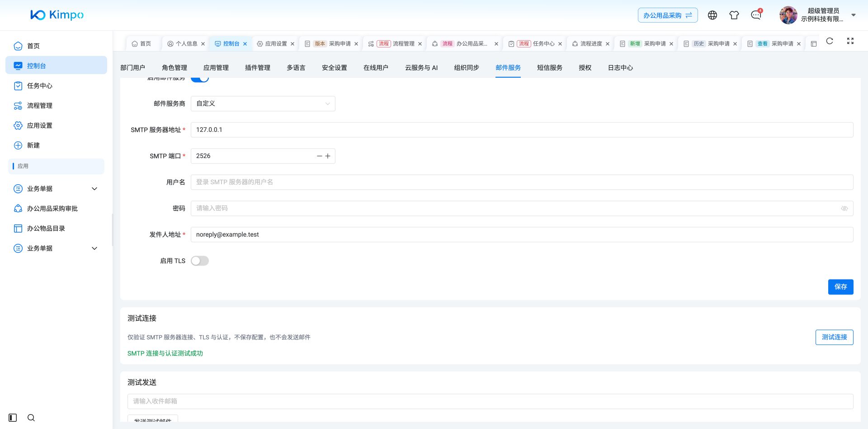This screenshot has height=429, width=868.
Task: Close the 应用设置 tab
Action: pyautogui.click(x=292, y=44)
